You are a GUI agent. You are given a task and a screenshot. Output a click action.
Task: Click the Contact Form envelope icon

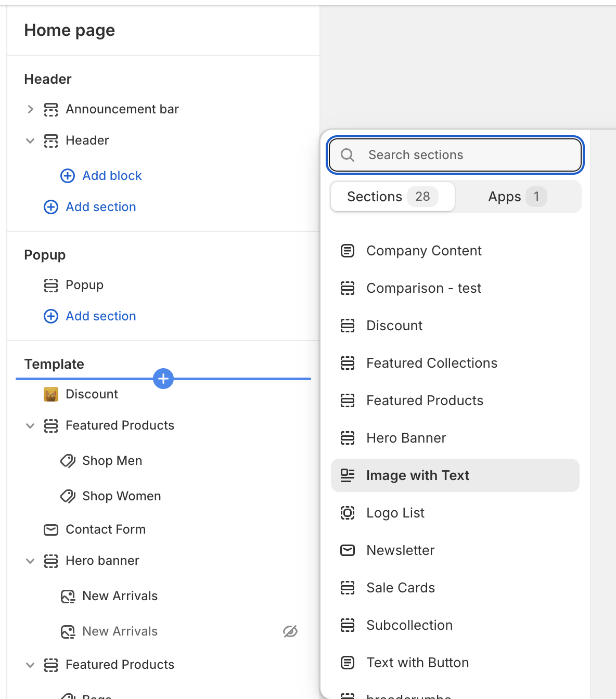51,530
